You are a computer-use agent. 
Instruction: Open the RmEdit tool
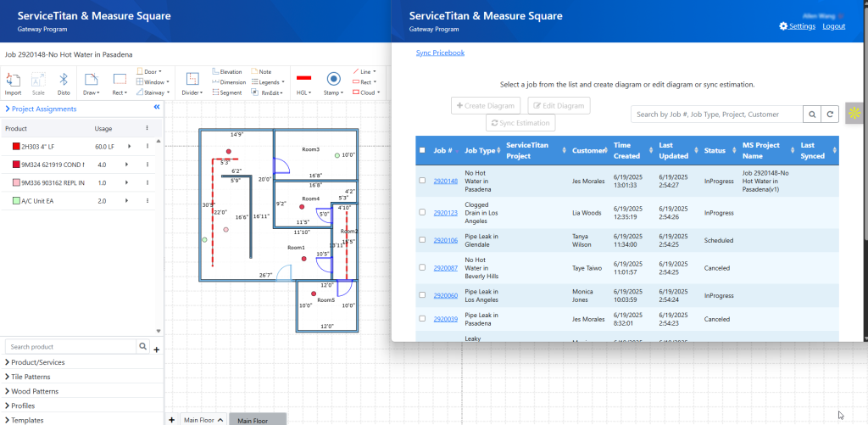(267, 92)
